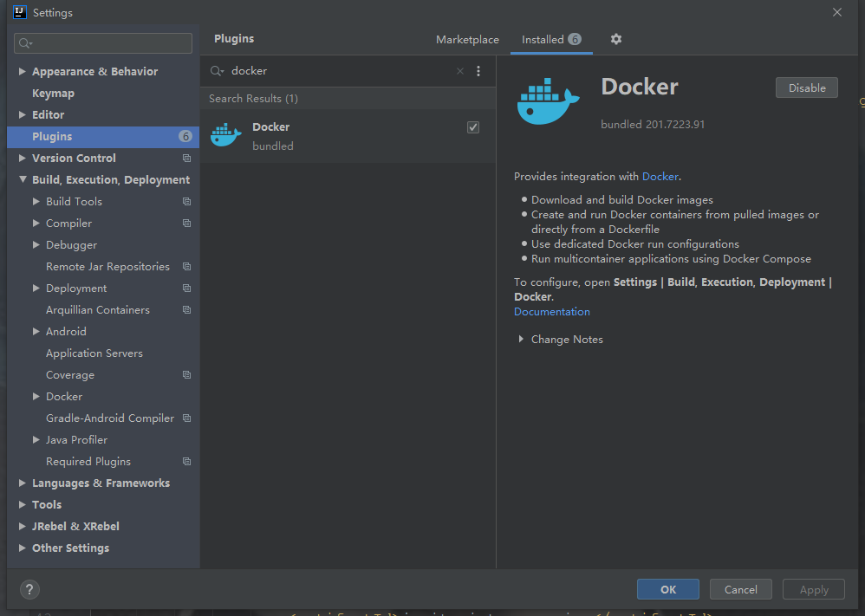Expand Languages & Frameworks node
Screen dimensions: 865x616
tap(22, 483)
